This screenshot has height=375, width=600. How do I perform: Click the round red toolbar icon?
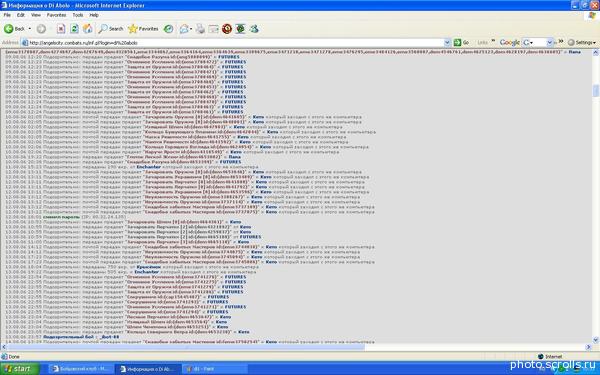click(x=227, y=29)
